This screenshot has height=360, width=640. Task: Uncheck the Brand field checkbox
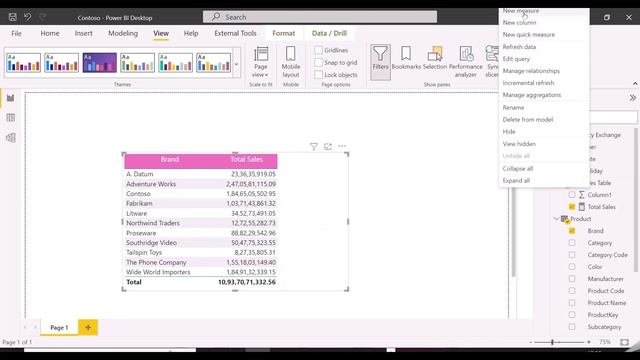(x=572, y=231)
